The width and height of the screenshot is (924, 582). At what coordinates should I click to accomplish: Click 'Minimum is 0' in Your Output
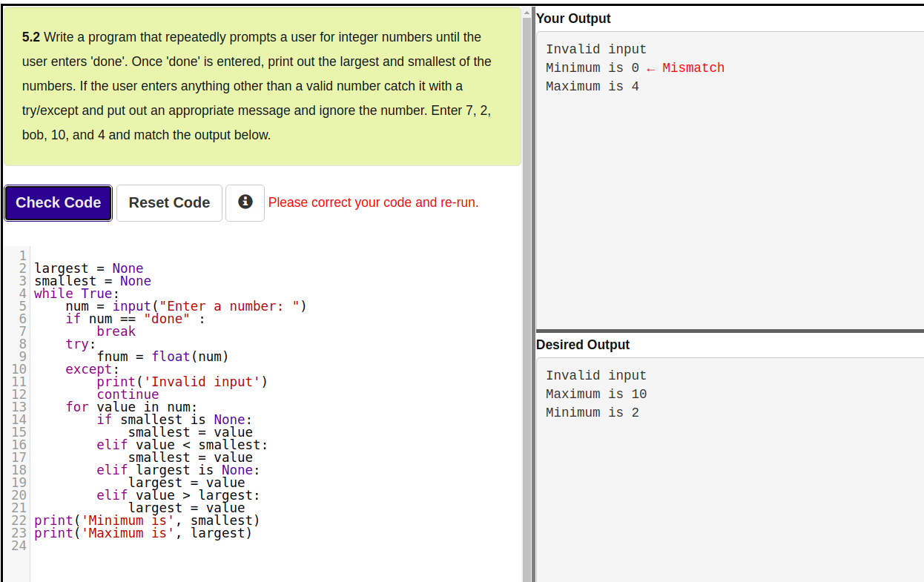click(593, 68)
